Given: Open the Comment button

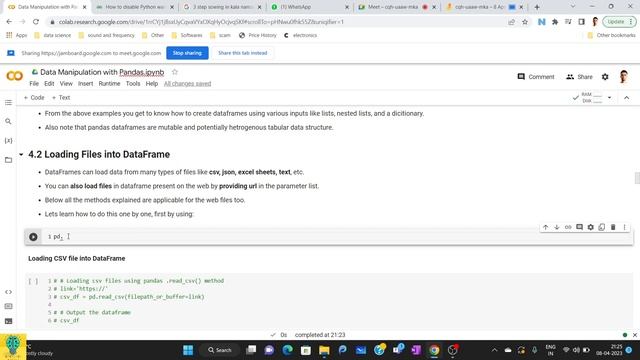Looking at the screenshot, I should (x=536, y=77).
